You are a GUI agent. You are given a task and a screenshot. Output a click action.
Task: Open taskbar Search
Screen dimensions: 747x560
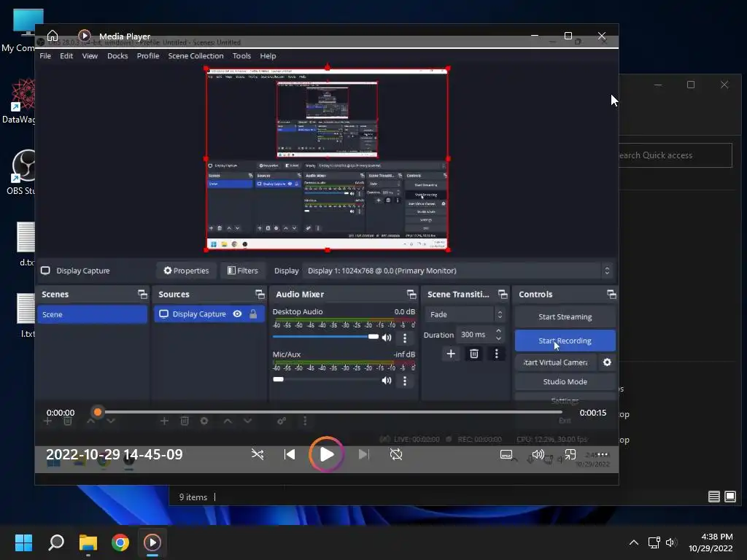click(x=56, y=542)
